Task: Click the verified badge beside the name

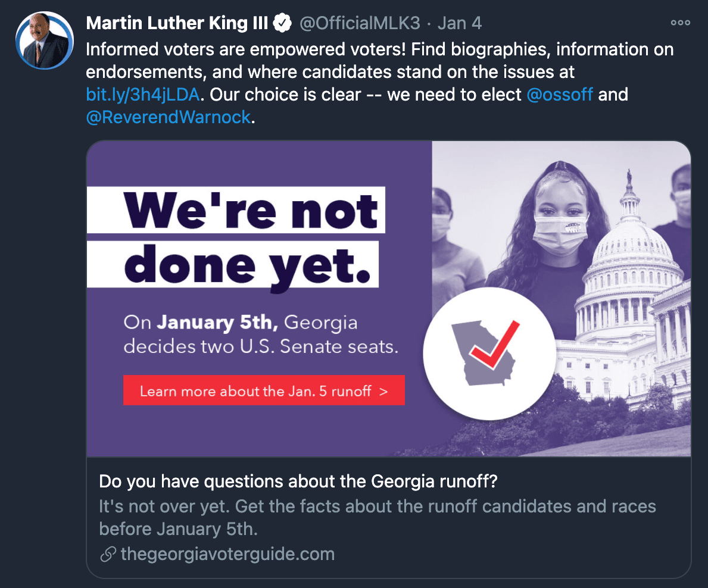Action: 282,23
